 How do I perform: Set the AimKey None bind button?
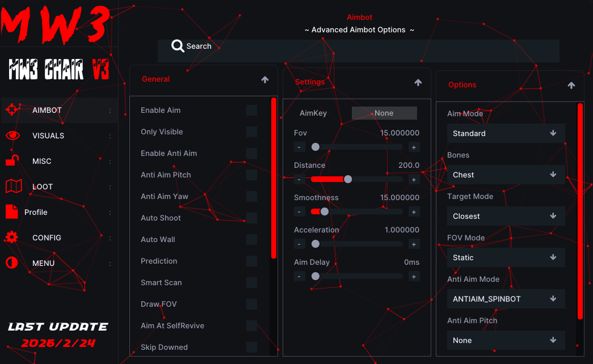[384, 113]
